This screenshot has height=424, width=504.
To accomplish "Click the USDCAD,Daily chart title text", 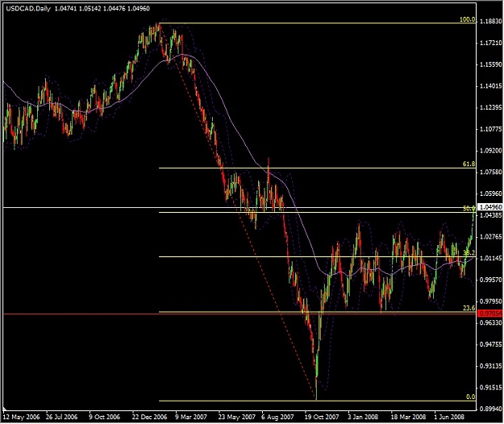I will pyautogui.click(x=28, y=9).
